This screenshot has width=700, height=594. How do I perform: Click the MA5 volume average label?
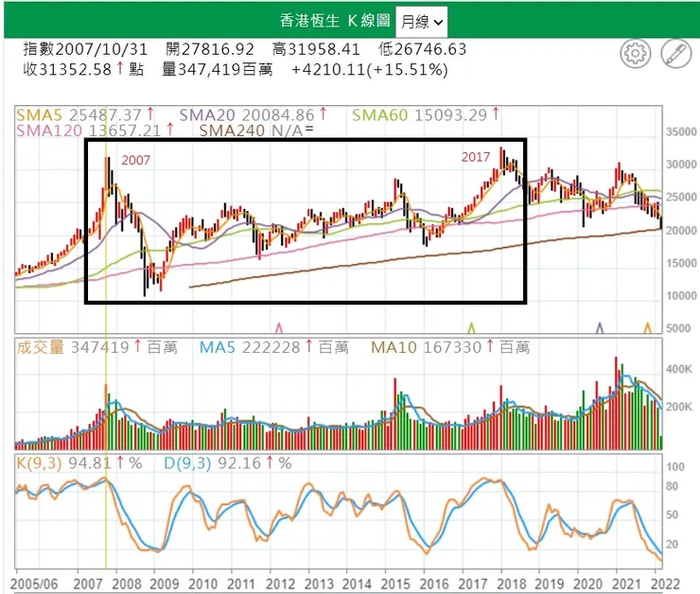pyautogui.click(x=217, y=347)
